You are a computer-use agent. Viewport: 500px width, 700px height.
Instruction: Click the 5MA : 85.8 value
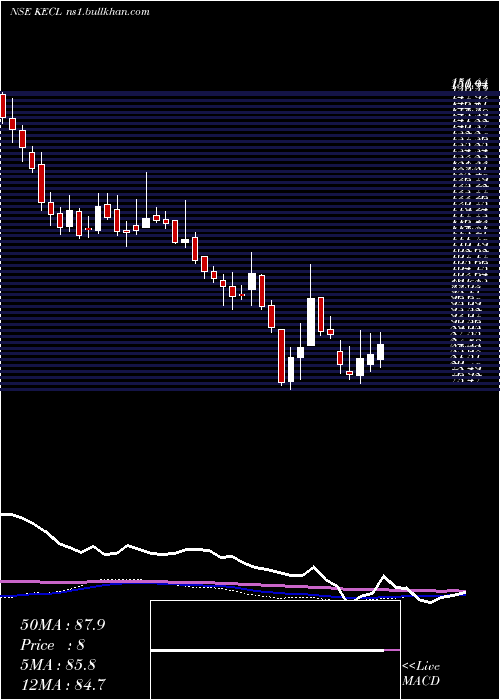[58, 665]
